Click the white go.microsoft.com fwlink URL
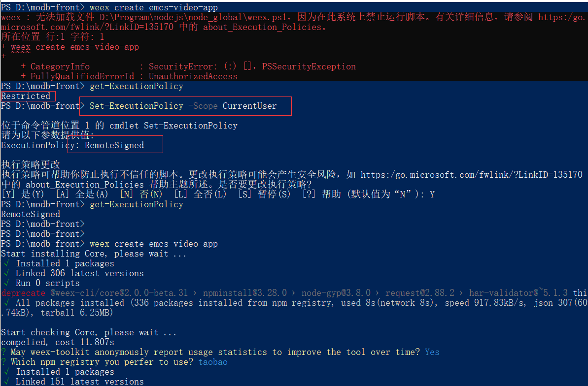Image resolution: width=588 pixels, height=386 pixels. tap(471, 175)
